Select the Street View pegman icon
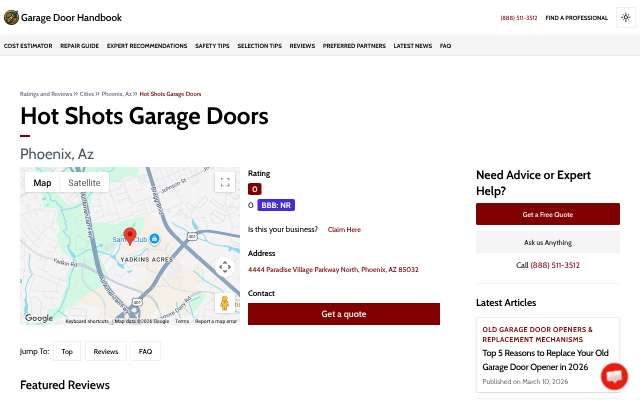 pyautogui.click(x=224, y=303)
